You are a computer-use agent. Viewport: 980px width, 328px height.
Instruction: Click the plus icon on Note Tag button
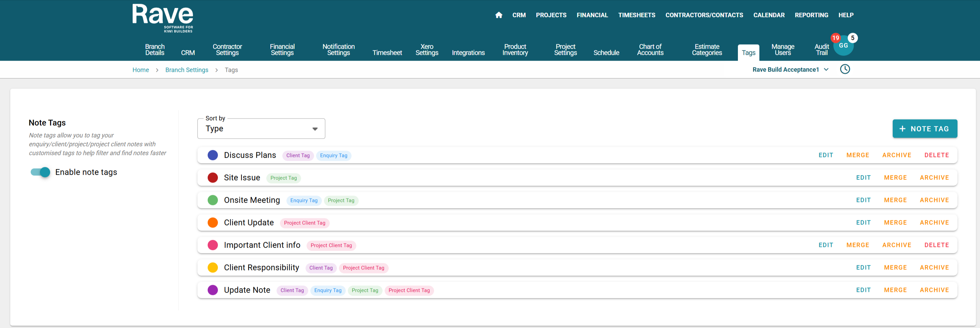pos(902,129)
